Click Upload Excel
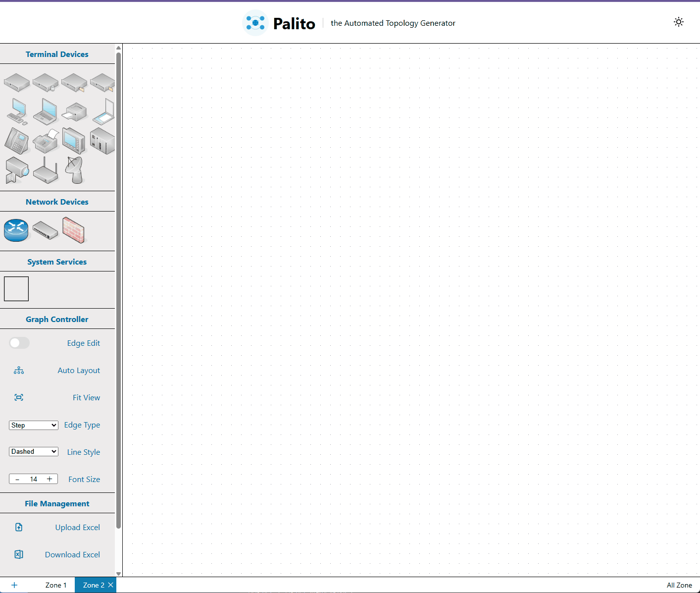The image size is (700, 593). pyautogui.click(x=77, y=528)
